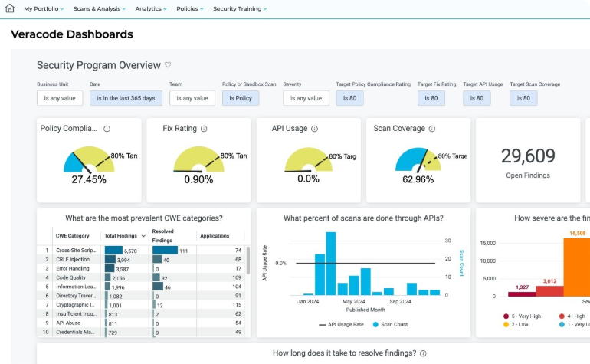Click the Policy or Sandbox Scan 'is Policy' filter
Screen dimensions: 590x364
coord(240,98)
